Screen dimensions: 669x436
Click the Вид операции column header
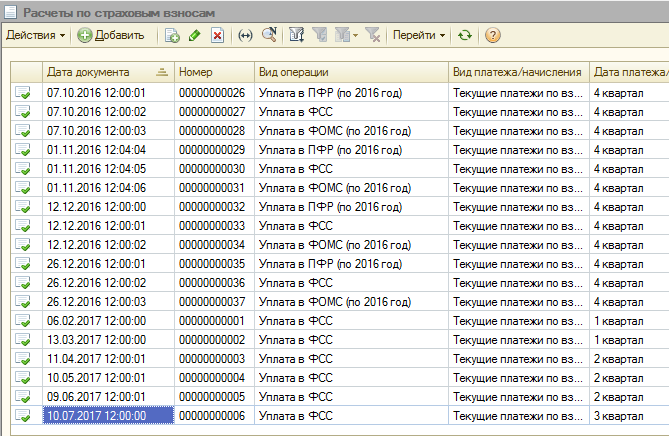coord(350,72)
